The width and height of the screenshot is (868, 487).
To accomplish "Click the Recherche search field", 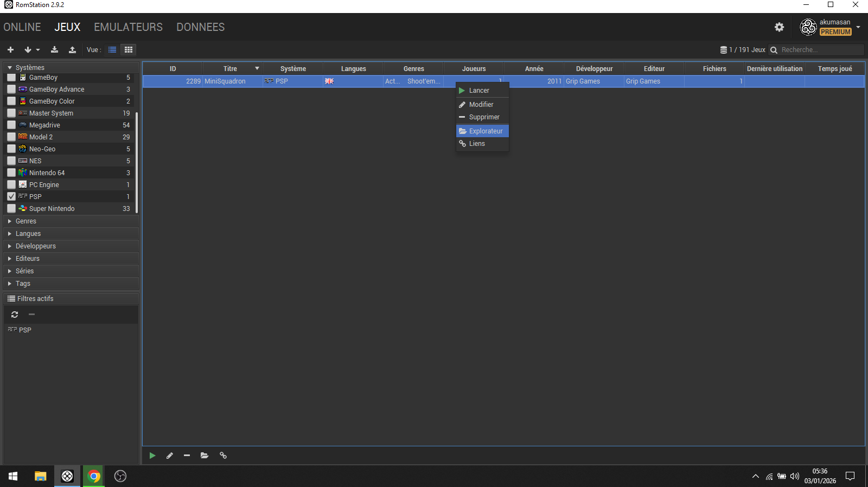I will [x=820, y=50].
